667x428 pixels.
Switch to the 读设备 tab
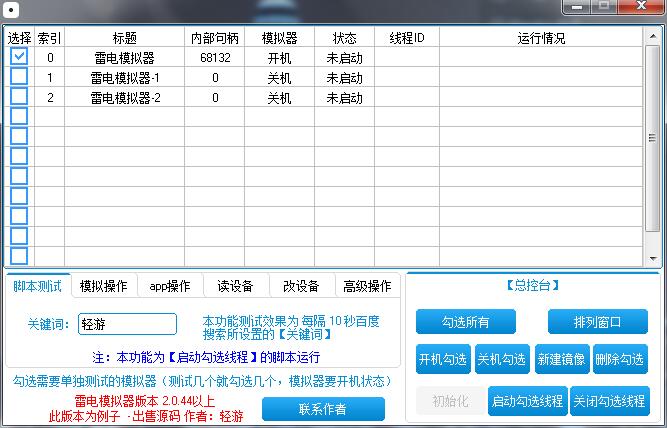pyautogui.click(x=236, y=286)
